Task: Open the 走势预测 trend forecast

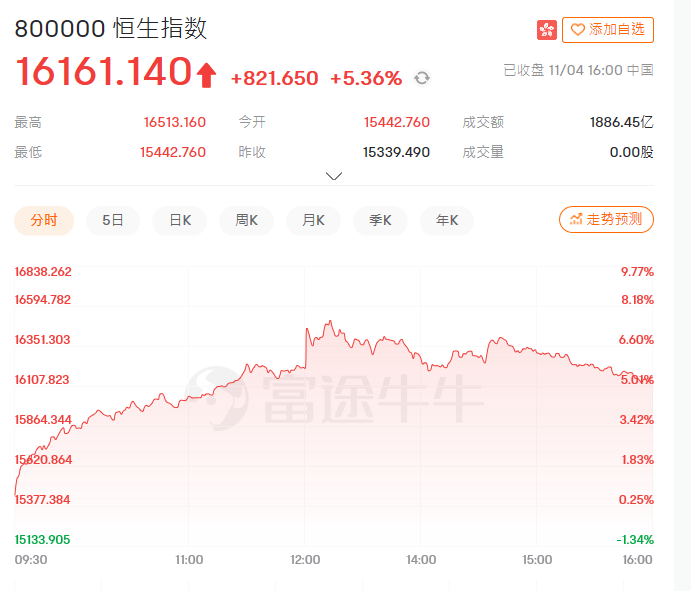Action: click(606, 219)
